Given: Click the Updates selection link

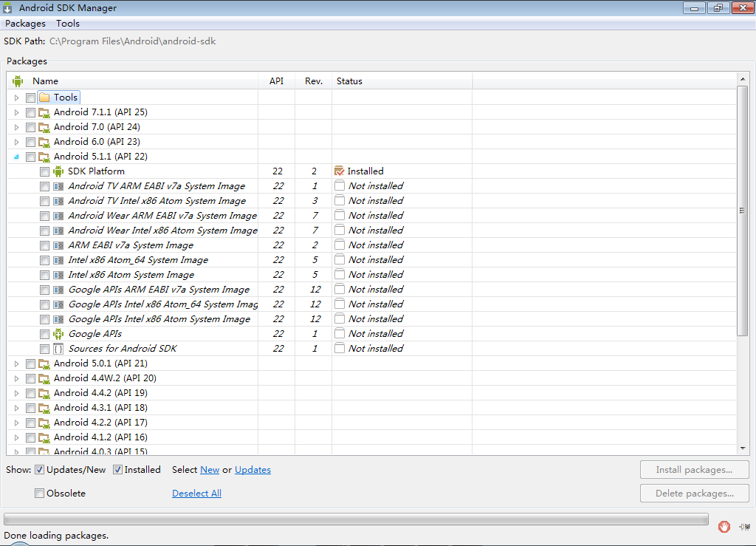Looking at the screenshot, I should [x=252, y=470].
